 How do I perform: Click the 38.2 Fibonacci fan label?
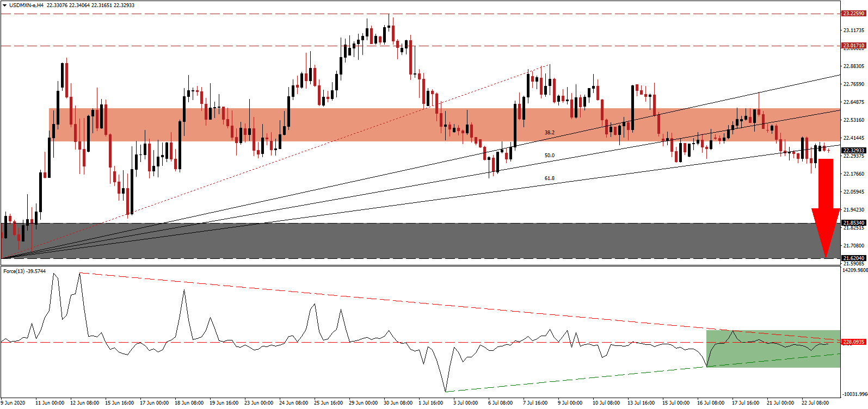point(550,133)
